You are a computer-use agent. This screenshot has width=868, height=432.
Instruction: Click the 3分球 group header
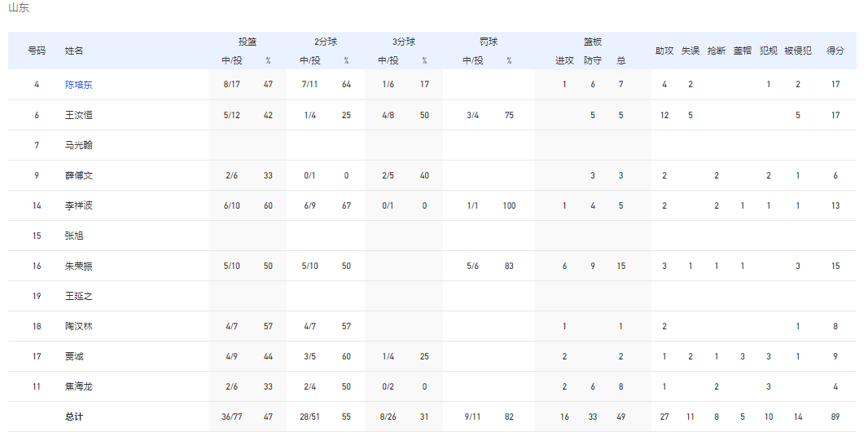[404, 42]
